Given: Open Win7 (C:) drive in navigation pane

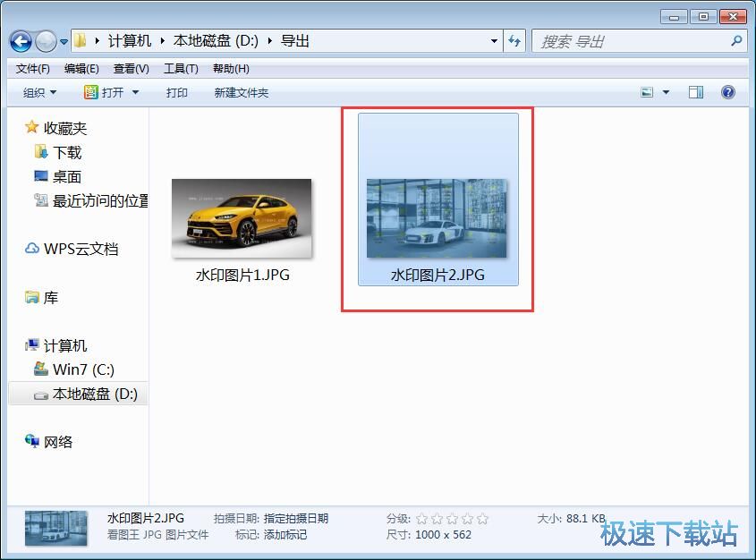Looking at the screenshot, I should tap(83, 369).
